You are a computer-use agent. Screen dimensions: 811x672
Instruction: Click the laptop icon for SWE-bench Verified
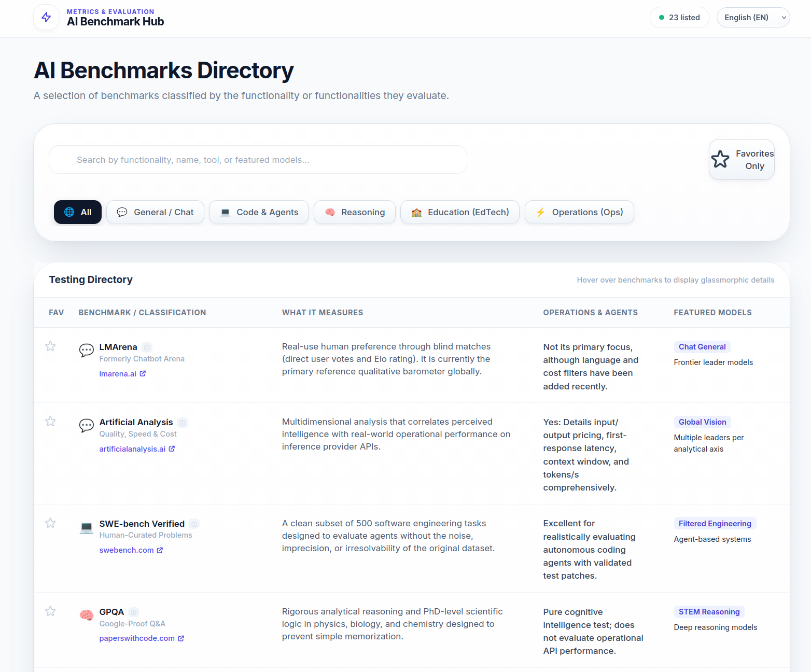[x=86, y=527]
